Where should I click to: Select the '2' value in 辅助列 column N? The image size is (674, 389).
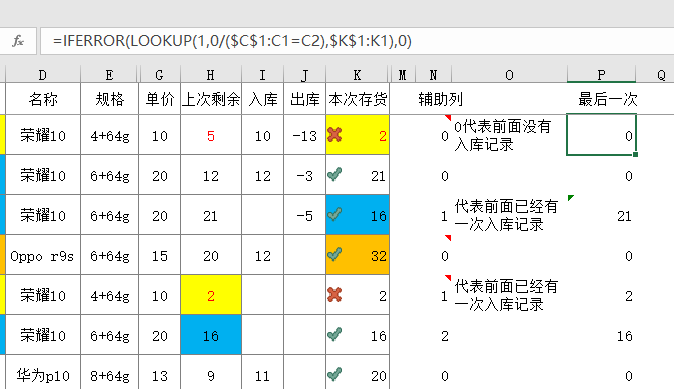click(x=444, y=336)
